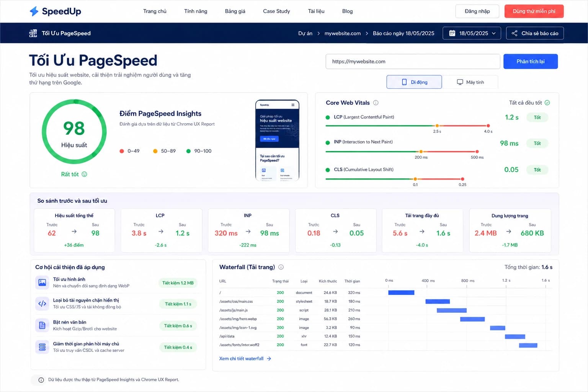588x392 pixels.
Task: Open the Tài liệu menu item
Action: [316, 11]
